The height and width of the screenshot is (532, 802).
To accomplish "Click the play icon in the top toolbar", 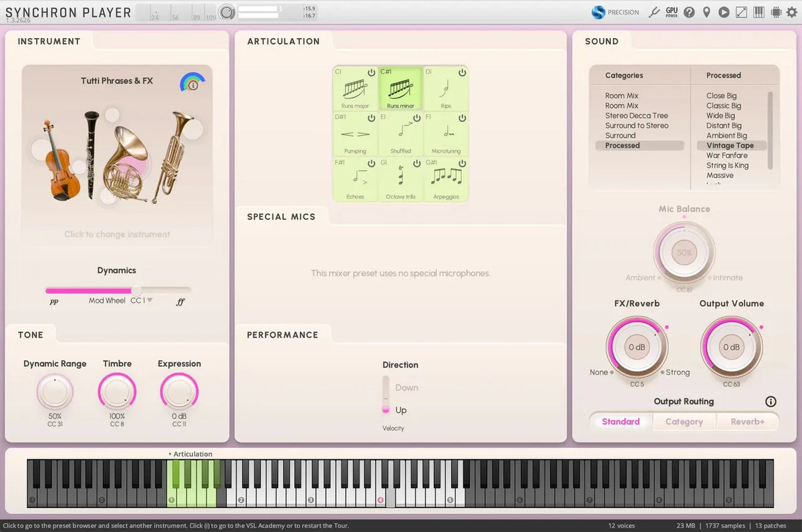I will coord(724,12).
